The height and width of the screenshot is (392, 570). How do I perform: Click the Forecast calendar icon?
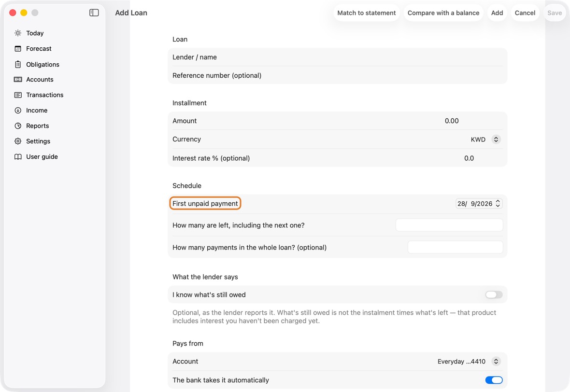pos(18,49)
